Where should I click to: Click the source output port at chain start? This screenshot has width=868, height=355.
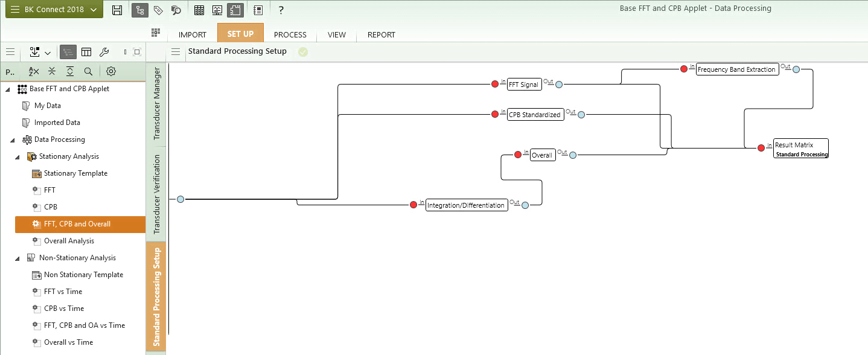pyautogui.click(x=180, y=199)
